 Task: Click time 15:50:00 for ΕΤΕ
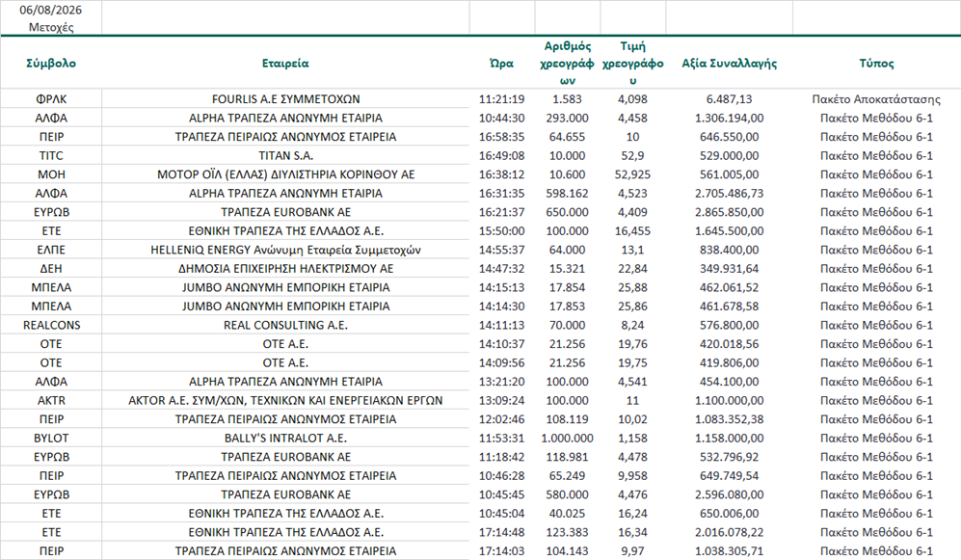(502, 231)
